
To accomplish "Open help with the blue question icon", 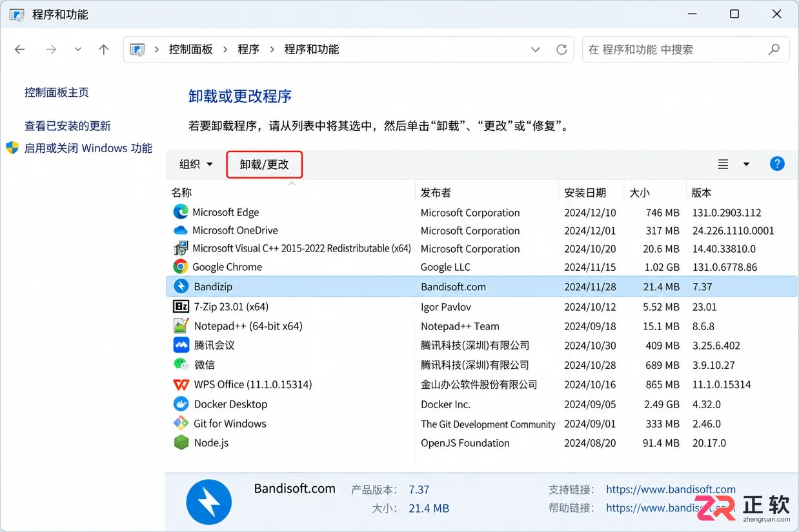I will coord(777,164).
